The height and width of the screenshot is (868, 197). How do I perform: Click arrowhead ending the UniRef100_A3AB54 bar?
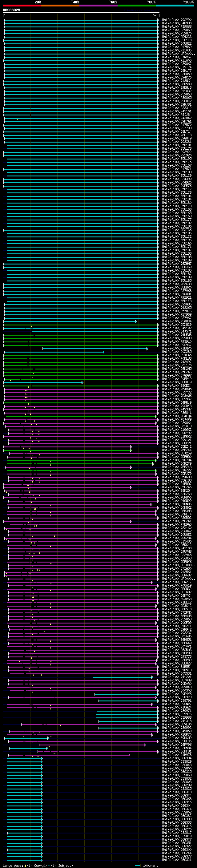[136, 321]
